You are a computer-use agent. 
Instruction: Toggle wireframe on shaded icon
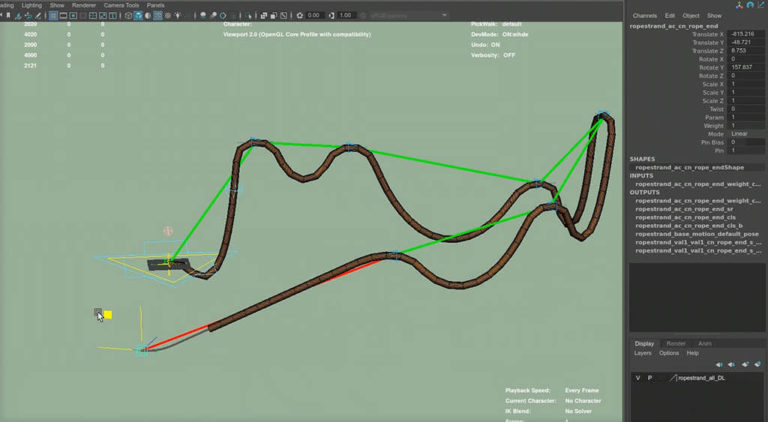pos(157,16)
